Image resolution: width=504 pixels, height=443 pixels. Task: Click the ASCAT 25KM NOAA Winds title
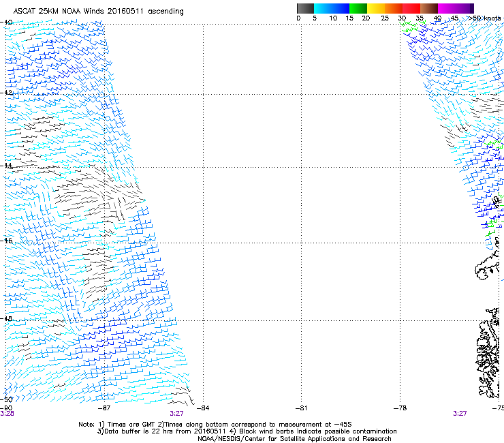click(x=98, y=12)
